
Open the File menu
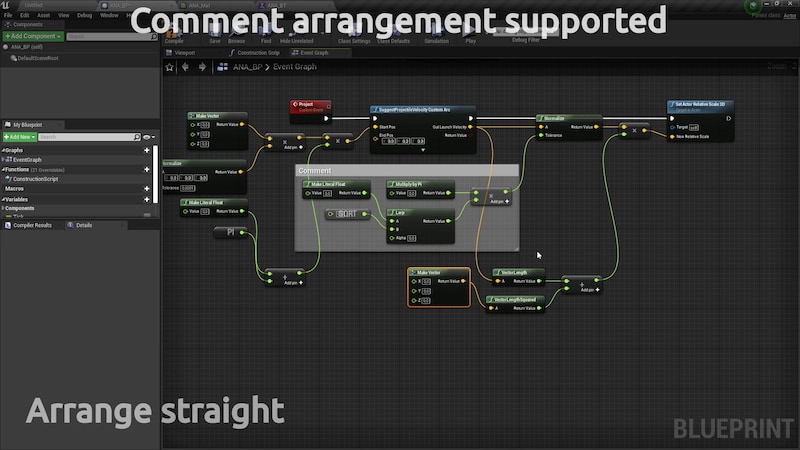(x=8, y=15)
